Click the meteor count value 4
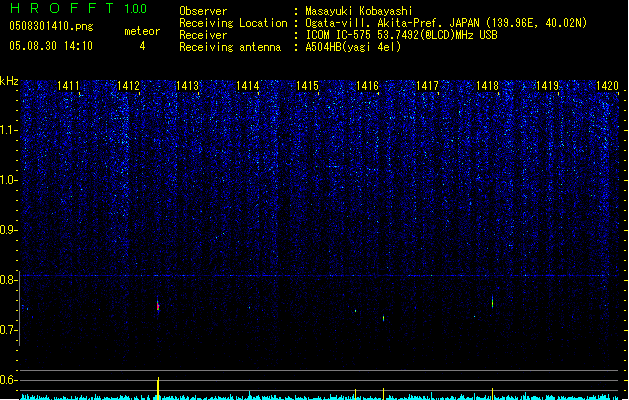 [x=142, y=46]
